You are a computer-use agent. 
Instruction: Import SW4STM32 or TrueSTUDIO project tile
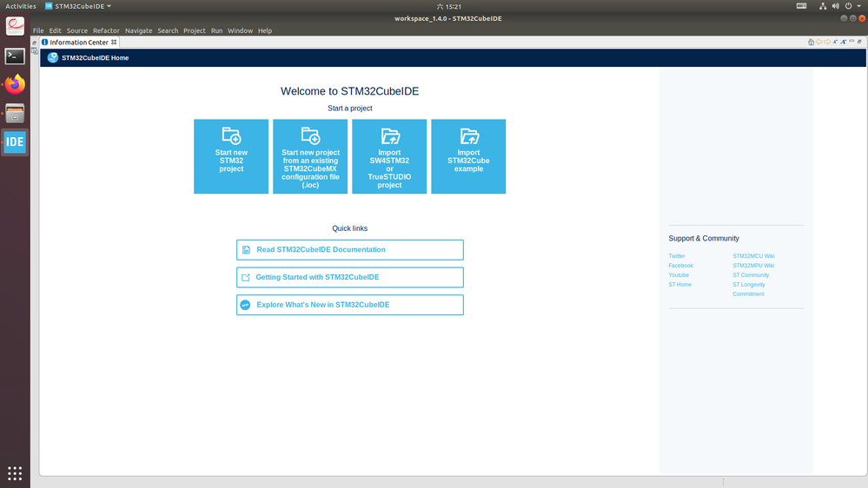click(x=389, y=156)
